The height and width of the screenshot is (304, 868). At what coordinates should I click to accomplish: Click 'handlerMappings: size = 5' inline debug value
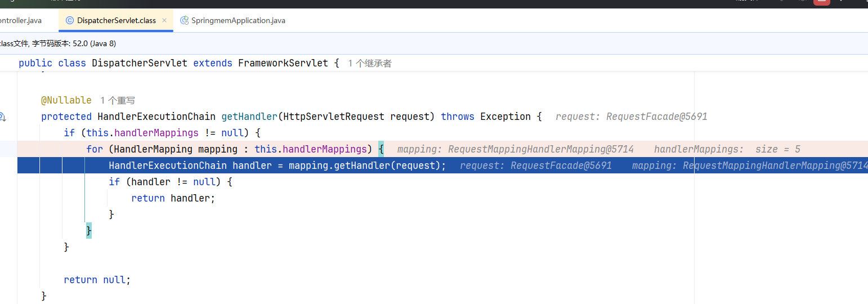point(727,149)
